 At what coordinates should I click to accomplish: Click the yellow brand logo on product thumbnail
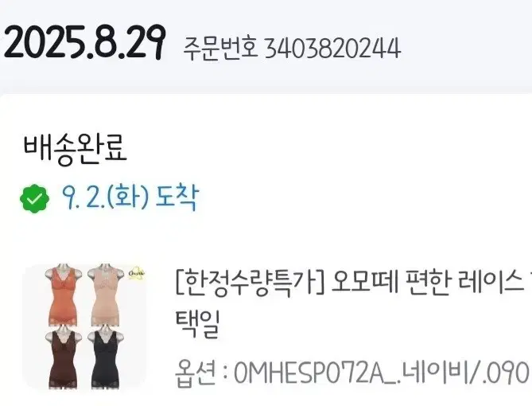pos(137,273)
